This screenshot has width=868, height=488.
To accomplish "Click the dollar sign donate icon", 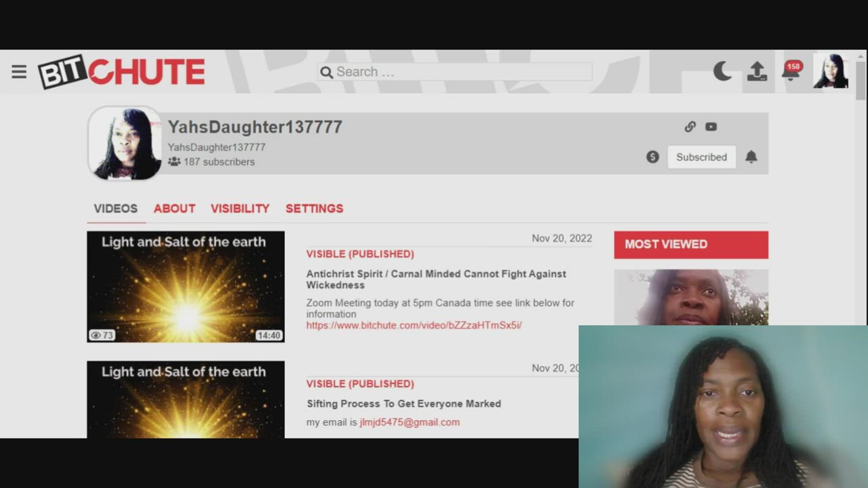I will [652, 157].
